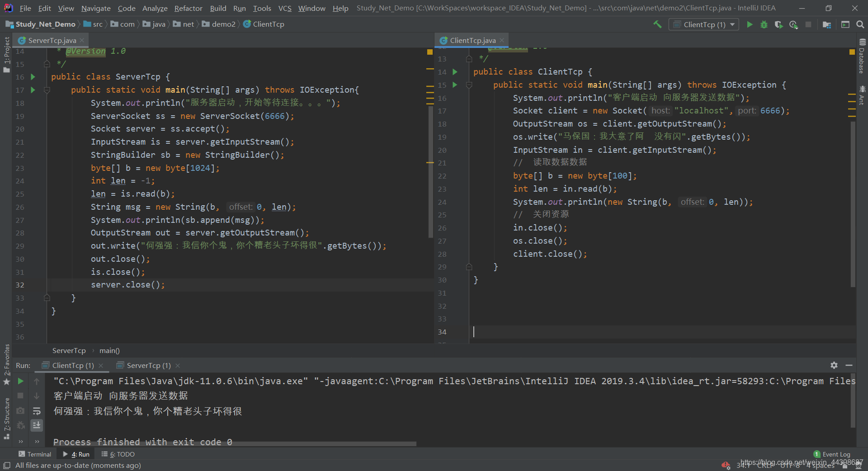Click the Study_Net_Demo breadcrumb in navigation bar
Screen dimensions: 868x471
(41, 24)
